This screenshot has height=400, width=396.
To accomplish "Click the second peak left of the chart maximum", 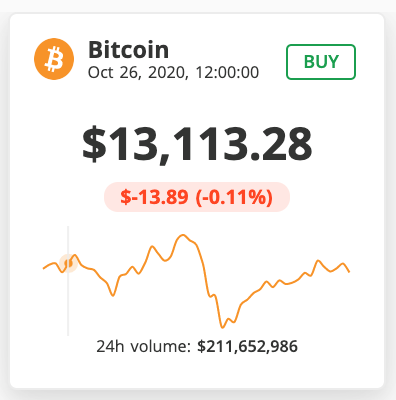I will tap(152, 247).
